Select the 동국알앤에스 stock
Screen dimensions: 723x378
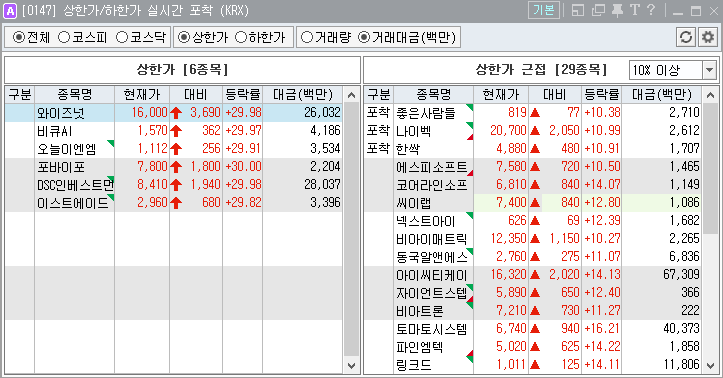click(432, 257)
